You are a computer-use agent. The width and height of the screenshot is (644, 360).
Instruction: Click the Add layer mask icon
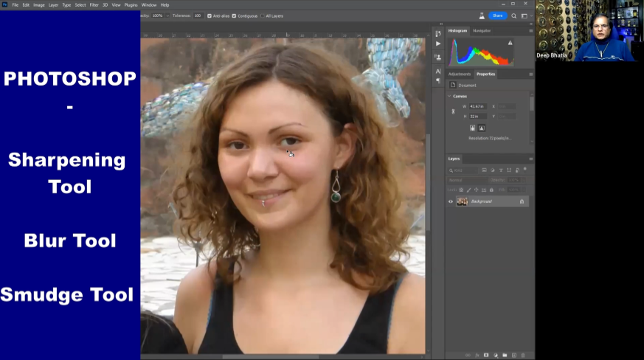click(x=485, y=355)
